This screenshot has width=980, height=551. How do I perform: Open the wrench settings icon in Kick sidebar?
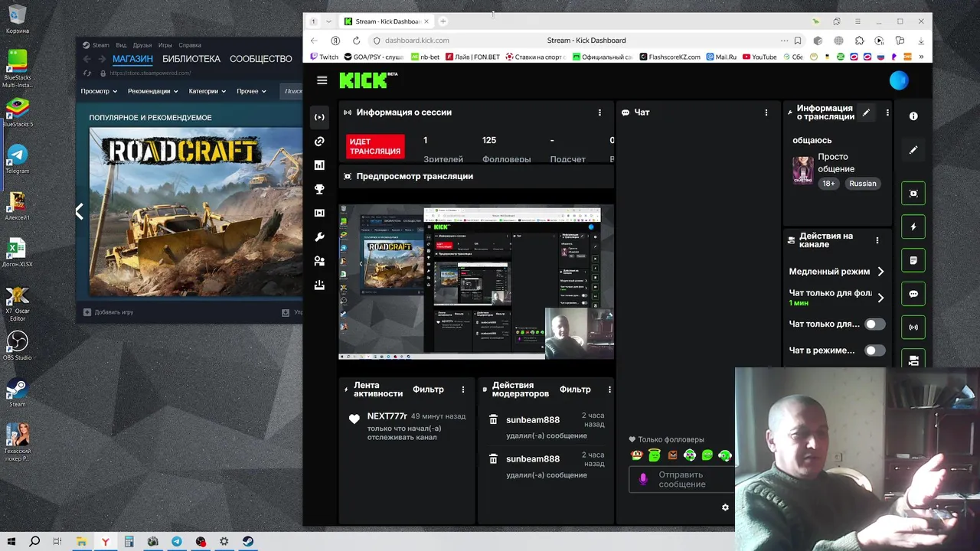click(319, 237)
